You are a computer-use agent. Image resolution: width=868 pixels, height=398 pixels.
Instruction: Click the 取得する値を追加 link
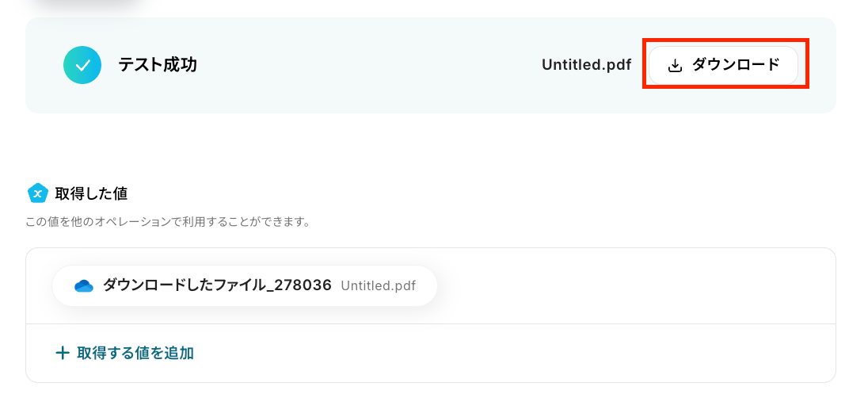[135, 353]
